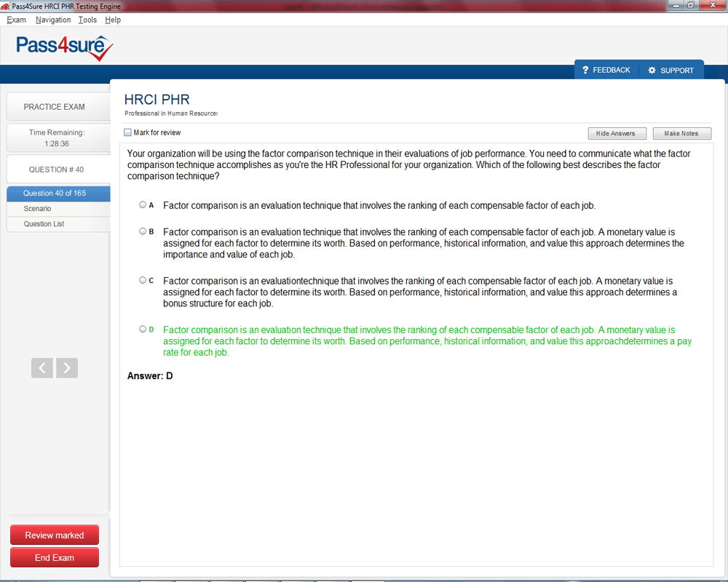Click the End Exam button
728x582 pixels.
(55, 557)
